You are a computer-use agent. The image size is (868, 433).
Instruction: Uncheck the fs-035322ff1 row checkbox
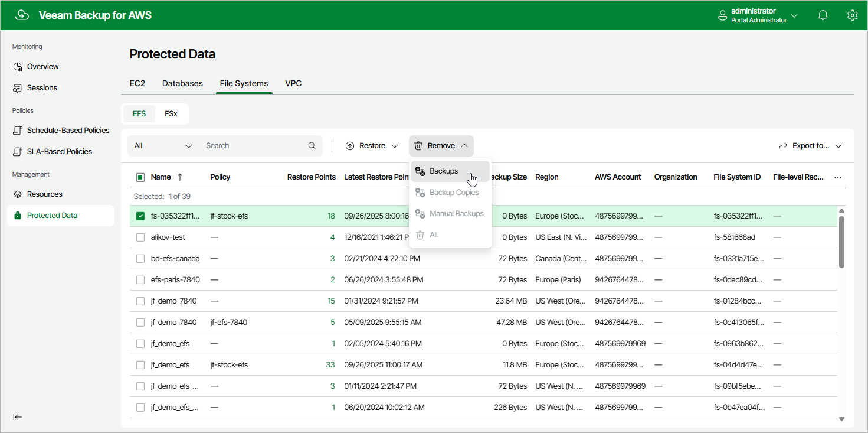140,216
